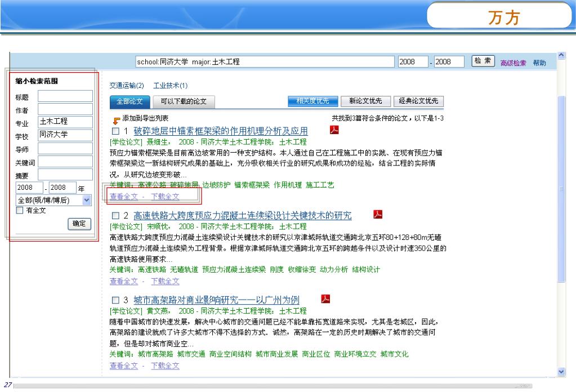Click scrollbar up arrow at top right
This screenshot has width=576, height=392.
561,55
